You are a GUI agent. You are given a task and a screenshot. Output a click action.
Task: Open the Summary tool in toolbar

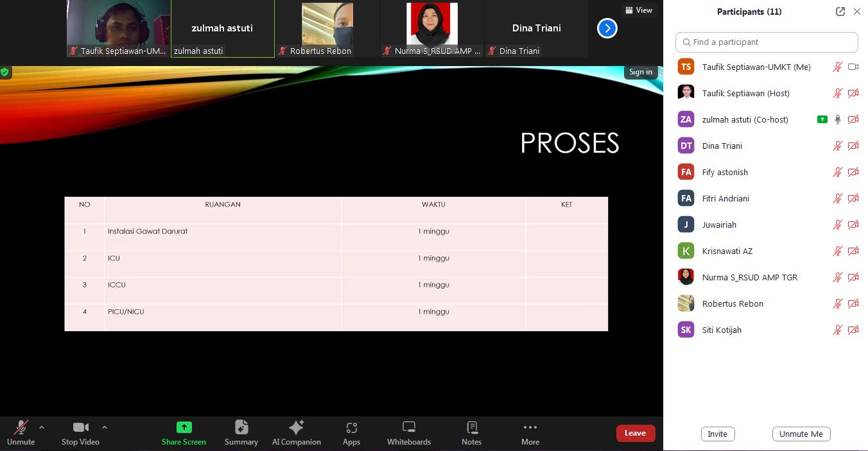241,433
